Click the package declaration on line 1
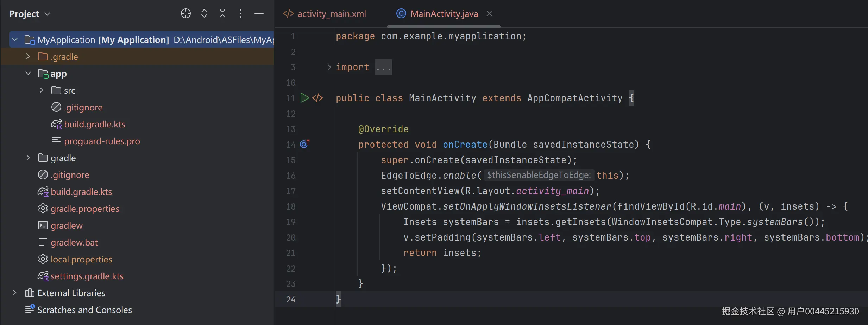The image size is (868, 325). 431,36
